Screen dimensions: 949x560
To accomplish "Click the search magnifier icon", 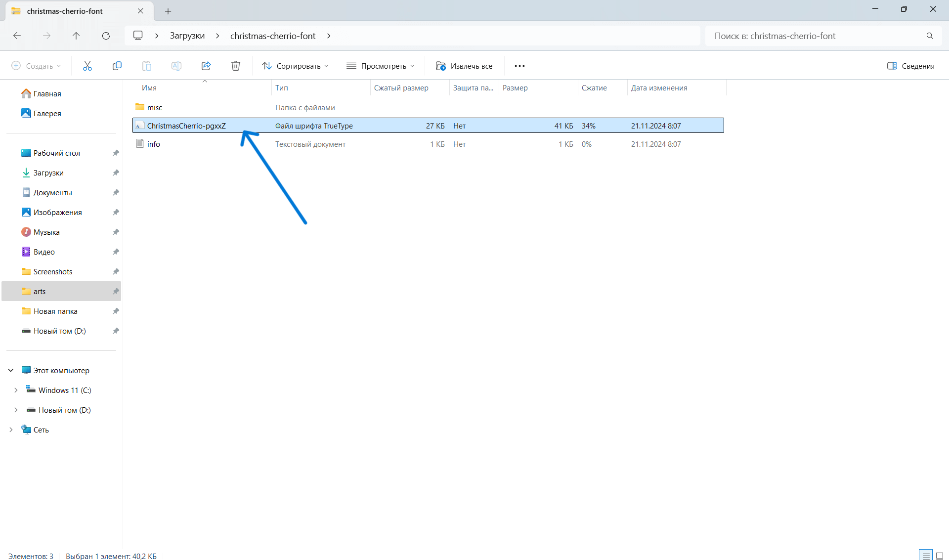I will coord(930,36).
